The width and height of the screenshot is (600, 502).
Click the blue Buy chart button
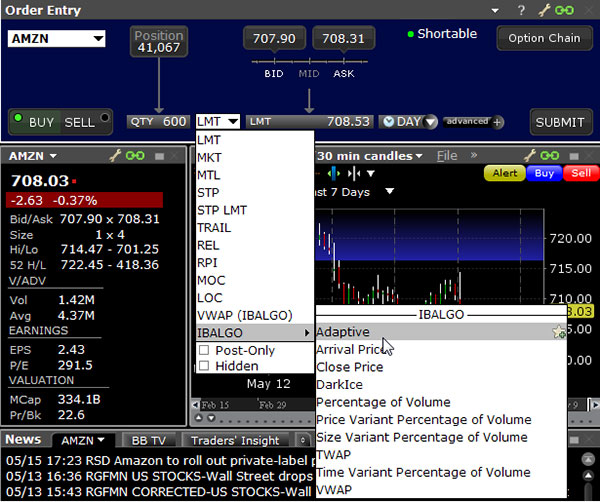[544, 173]
